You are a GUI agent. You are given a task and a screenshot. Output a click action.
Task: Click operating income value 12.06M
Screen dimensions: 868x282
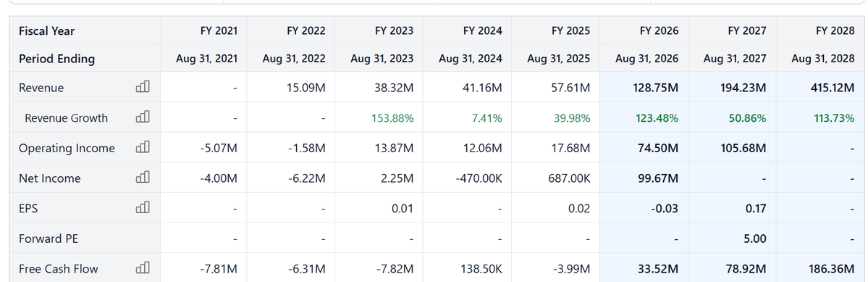(x=482, y=149)
